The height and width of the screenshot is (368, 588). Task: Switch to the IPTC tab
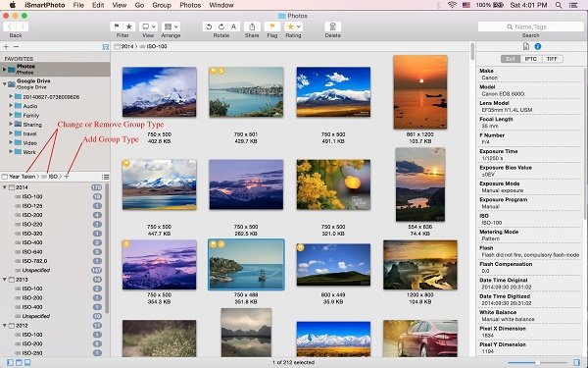pos(530,59)
